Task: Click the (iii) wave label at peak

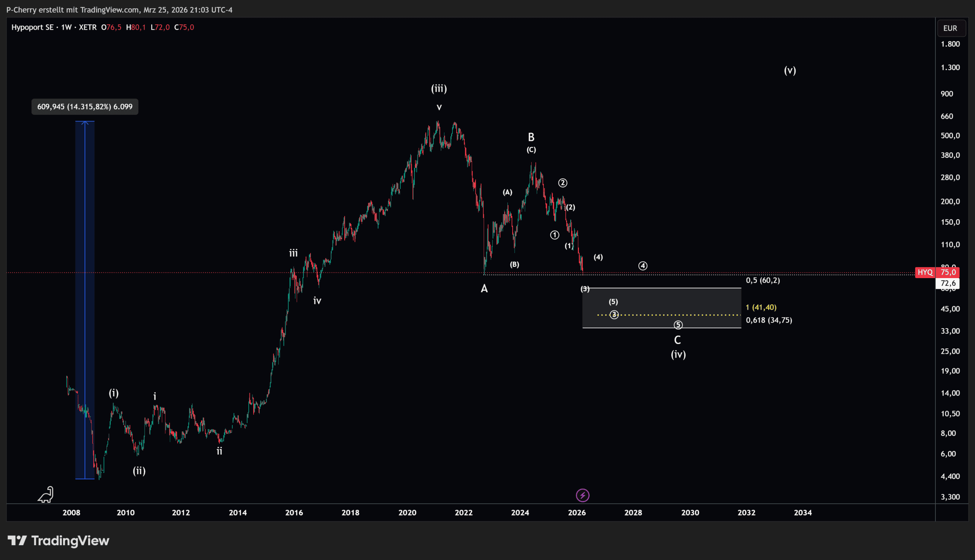Action: [x=439, y=89]
